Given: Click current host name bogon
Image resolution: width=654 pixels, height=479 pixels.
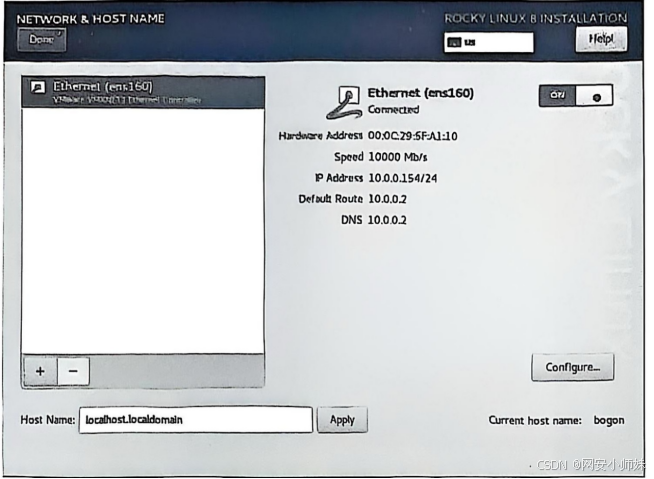Looking at the screenshot, I should coord(609,421).
